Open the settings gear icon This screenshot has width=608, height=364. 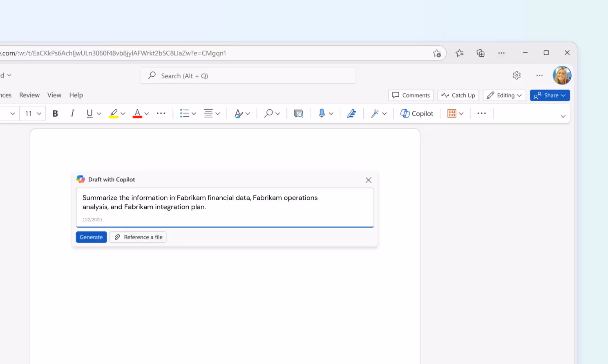(x=516, y=75)
